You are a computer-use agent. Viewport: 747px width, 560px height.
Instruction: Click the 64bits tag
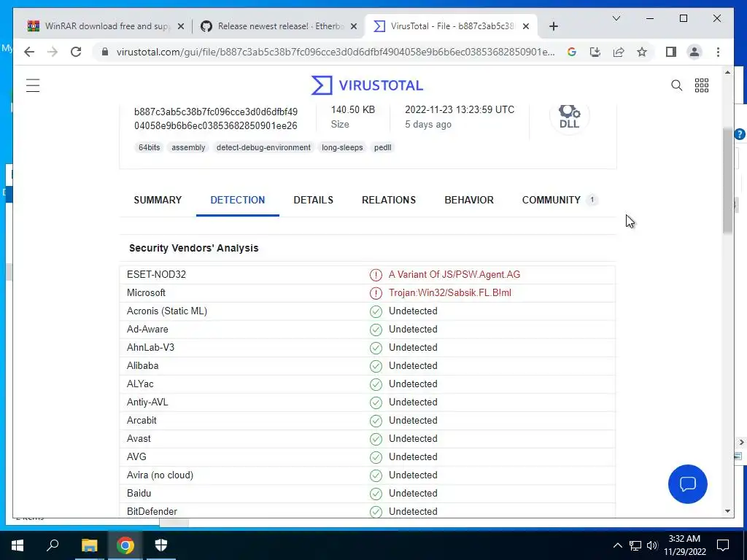149,147
